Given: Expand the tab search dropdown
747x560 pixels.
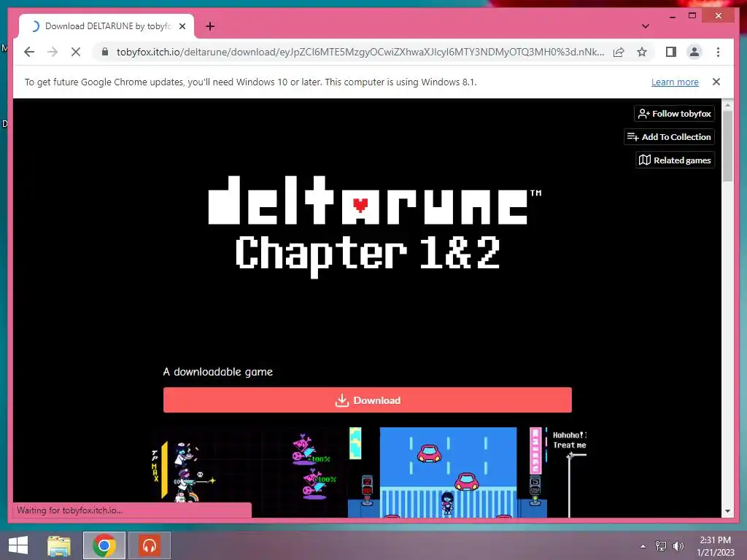Looking at the screenshot, I should [645, 26].
